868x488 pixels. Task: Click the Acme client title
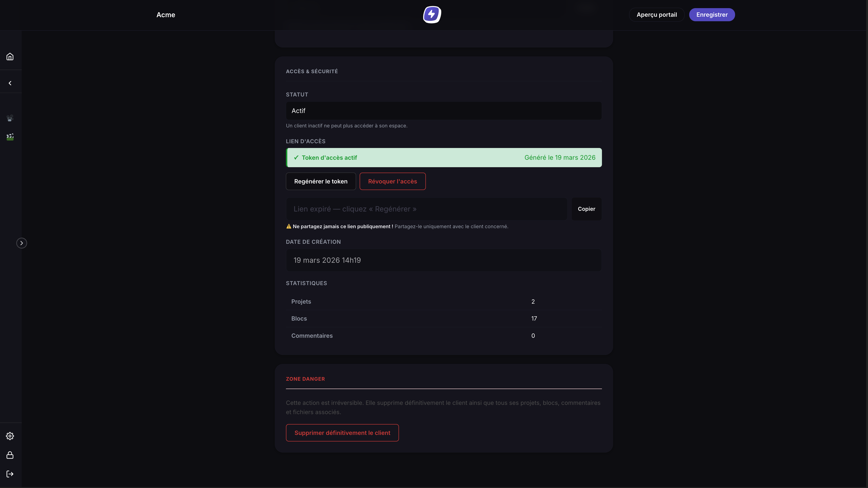[166, 15]
